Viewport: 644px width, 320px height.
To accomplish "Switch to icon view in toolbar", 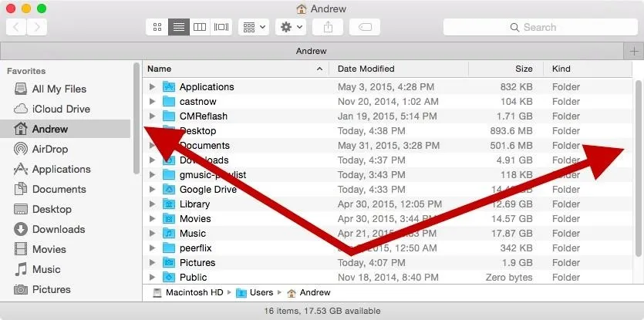I will click(157, 27).
